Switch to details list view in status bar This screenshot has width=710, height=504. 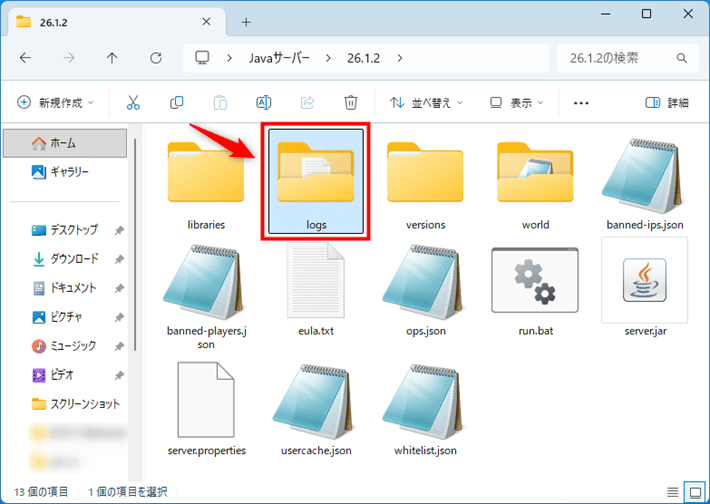pos(673,491)
